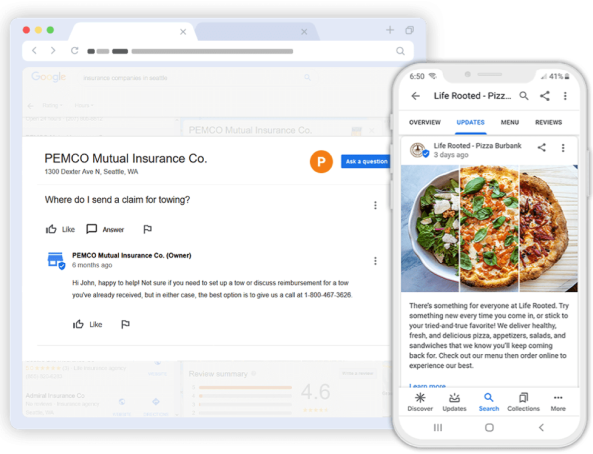
Task: Tap Life Rooted - Pizza Burbank post title
Action: (477, 146)
